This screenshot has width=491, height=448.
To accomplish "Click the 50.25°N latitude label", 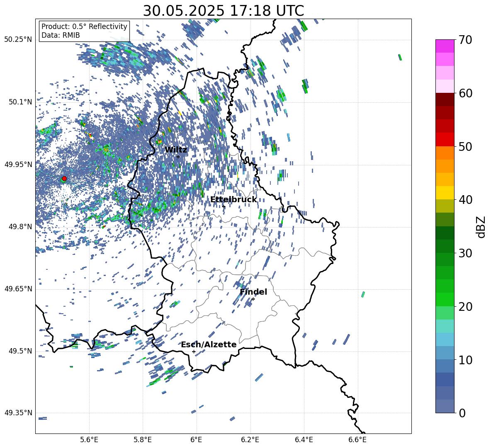I will pyautogui.click(x=18, y=40).
